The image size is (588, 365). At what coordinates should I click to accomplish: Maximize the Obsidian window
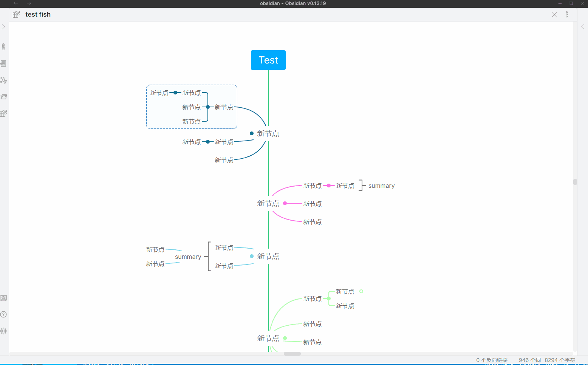click(x=571, y=3)
